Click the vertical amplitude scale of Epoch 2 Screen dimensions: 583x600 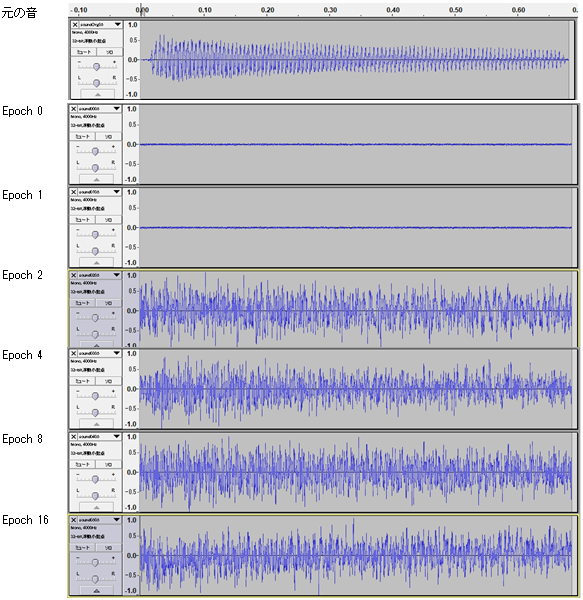[131, 309]
